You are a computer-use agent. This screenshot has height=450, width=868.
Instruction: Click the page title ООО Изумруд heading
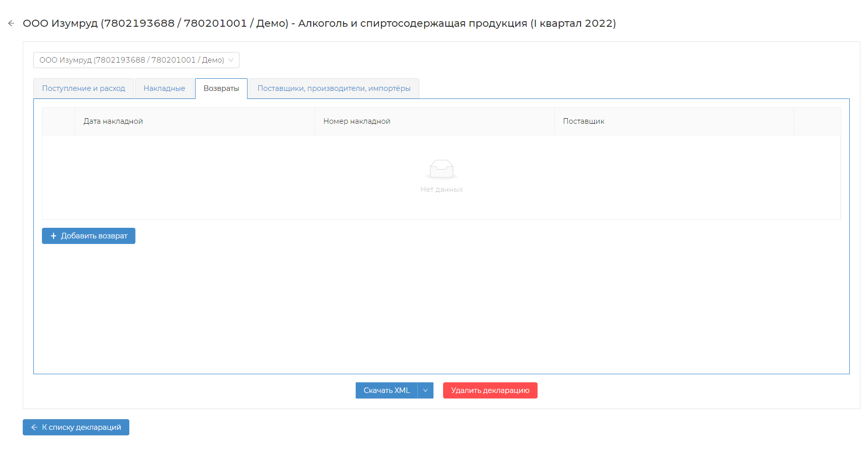tap(319, 23)
